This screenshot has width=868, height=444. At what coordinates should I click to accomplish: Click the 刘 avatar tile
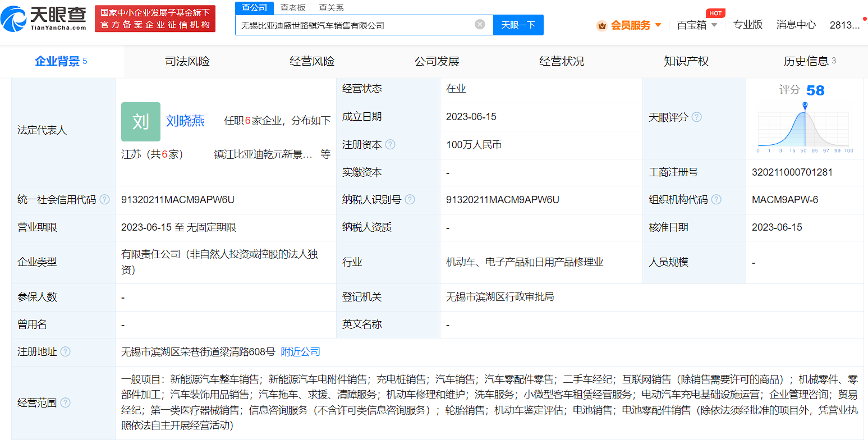[141, 121]
